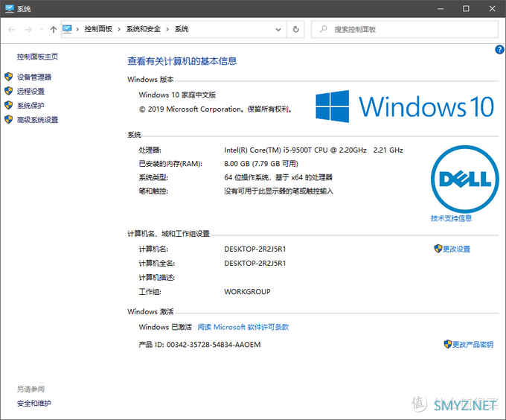Open the address bar history dropdown
Image resolution: width=506 pixels, height=420 pixels.
[x=278, y=29]
